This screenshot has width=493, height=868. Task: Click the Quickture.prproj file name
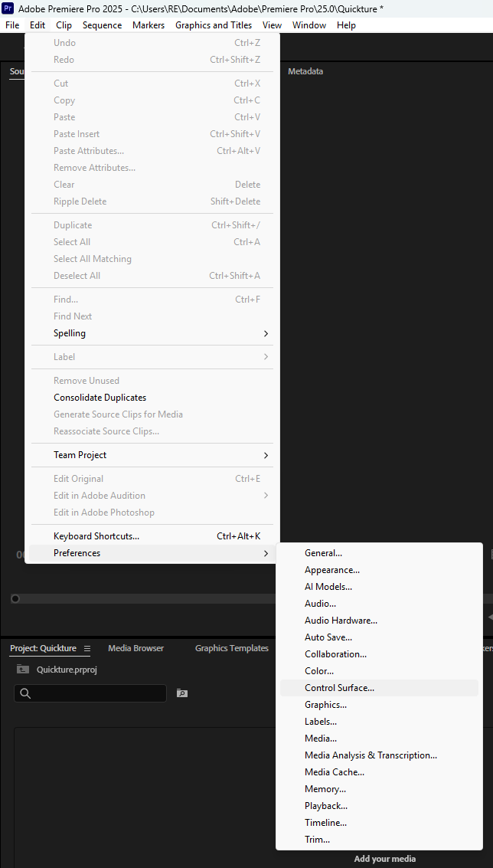[67, 670]
